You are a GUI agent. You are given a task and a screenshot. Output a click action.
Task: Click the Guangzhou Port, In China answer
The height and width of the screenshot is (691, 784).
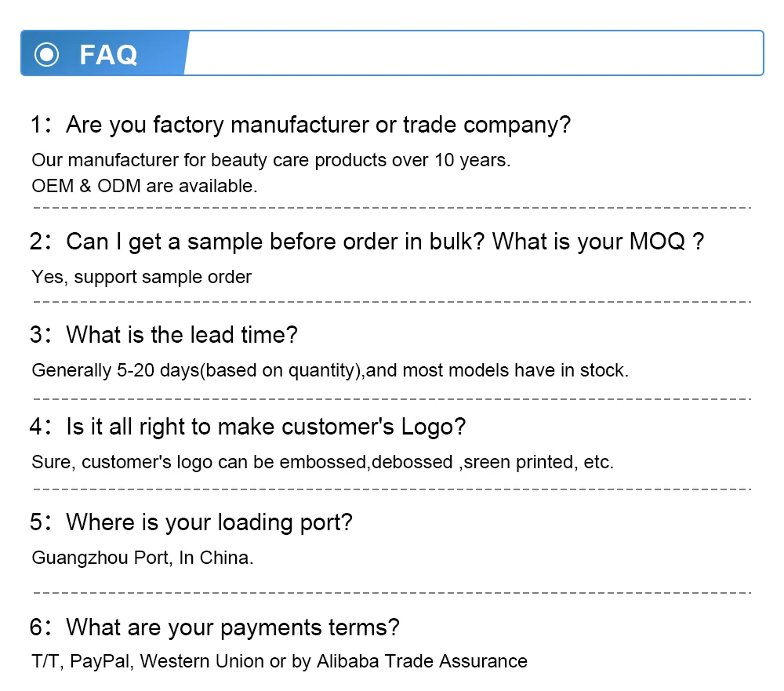143,558
